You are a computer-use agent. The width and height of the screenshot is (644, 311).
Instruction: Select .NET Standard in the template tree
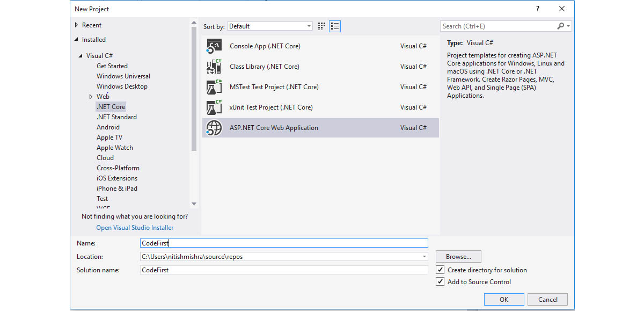pos(116,117)
